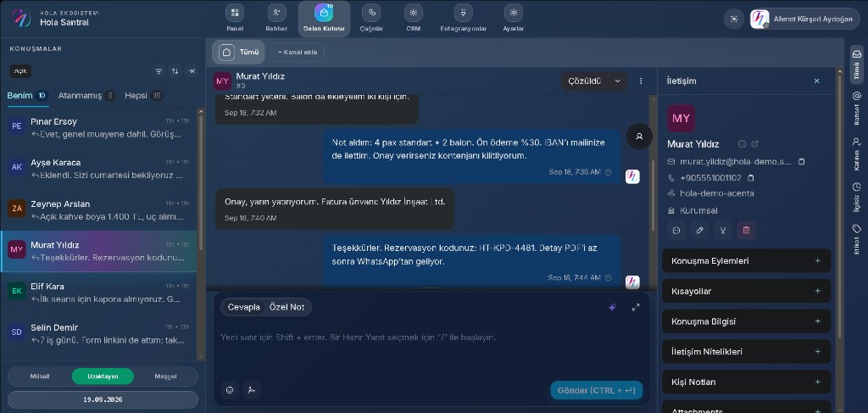Expand the Kişi Notları section
The image size is (868, 413).
(x=746, y=382)
